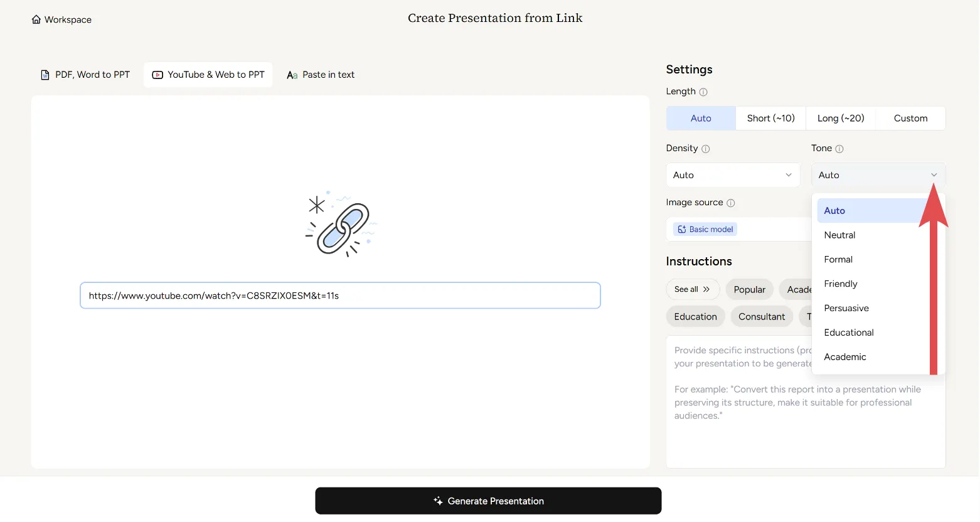Click the chain link illustration
Screen dimensions: 980x522
(341, 225)
